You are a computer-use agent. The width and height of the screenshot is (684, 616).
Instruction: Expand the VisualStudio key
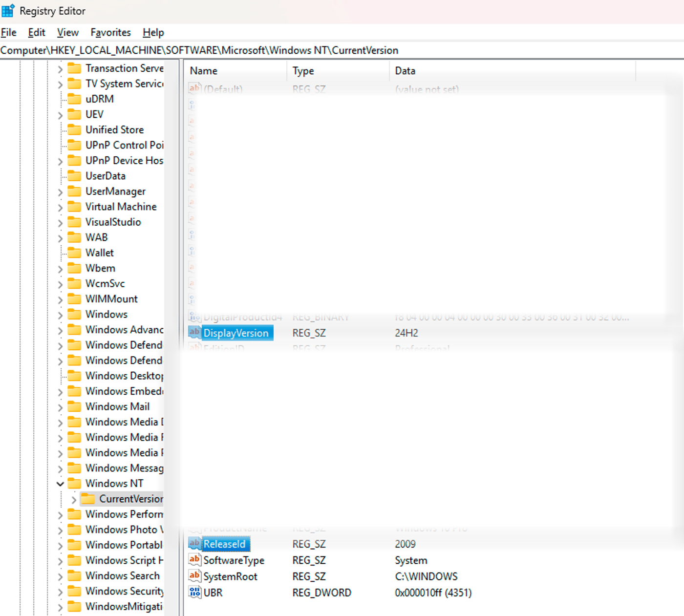pos(60,222)
